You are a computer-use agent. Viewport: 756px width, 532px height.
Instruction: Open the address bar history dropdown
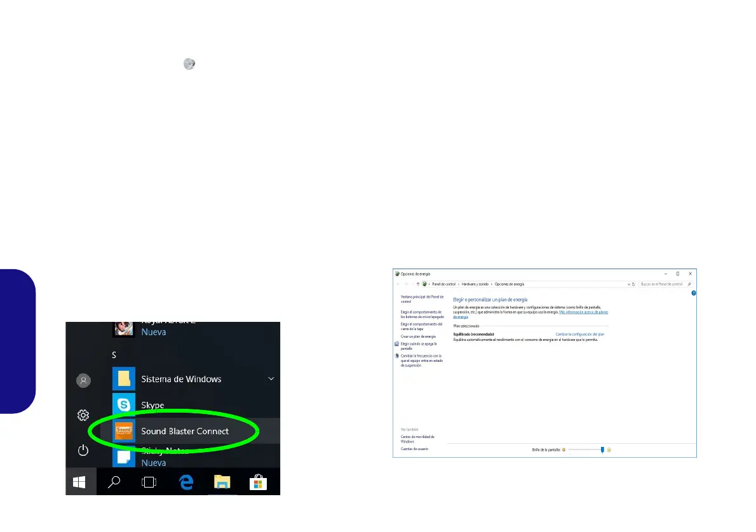[628, 284]
